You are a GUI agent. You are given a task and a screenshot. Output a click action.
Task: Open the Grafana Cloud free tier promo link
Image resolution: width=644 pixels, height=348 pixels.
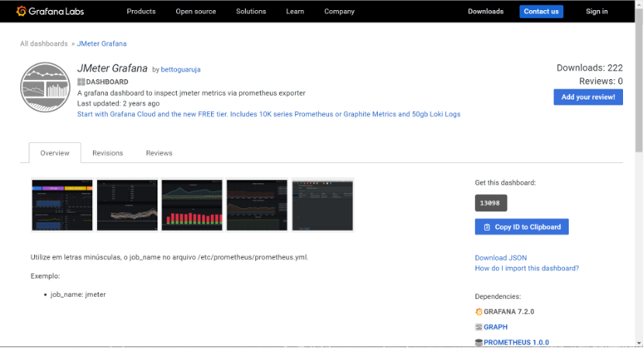[268, 114]
